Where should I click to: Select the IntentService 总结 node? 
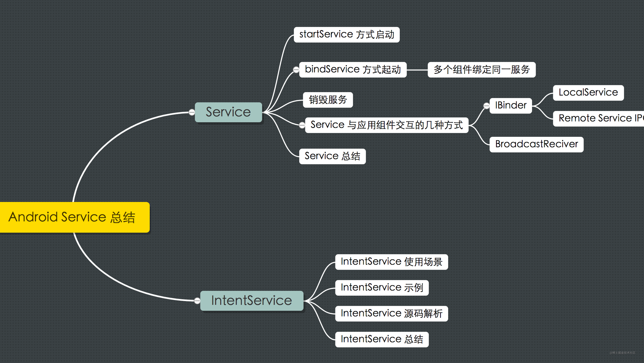point(382,339)
